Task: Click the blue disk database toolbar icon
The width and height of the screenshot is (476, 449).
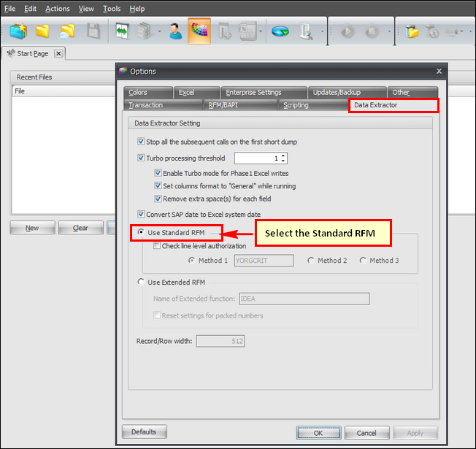Action: click(280, 31)
